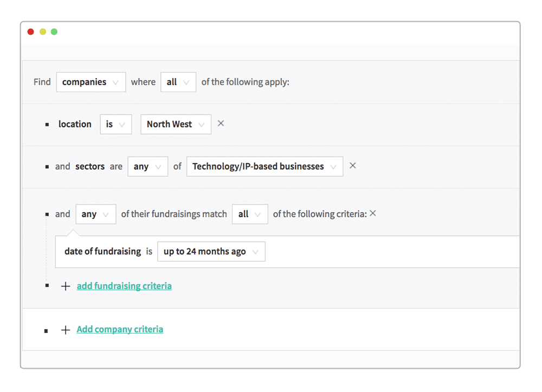Click the red window close dot
Image resolution: width=542 pixels, height=392 pixels.
pos(31,32)
